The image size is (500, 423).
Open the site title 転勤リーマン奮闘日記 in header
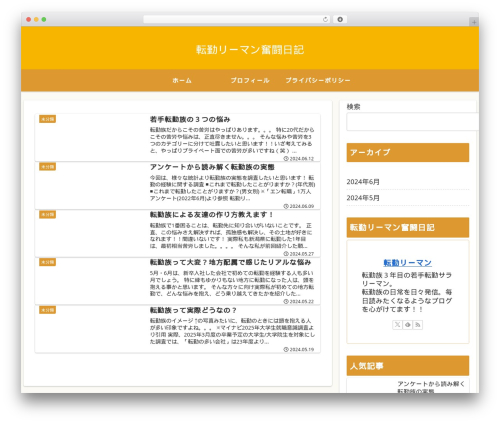(250, 50)
